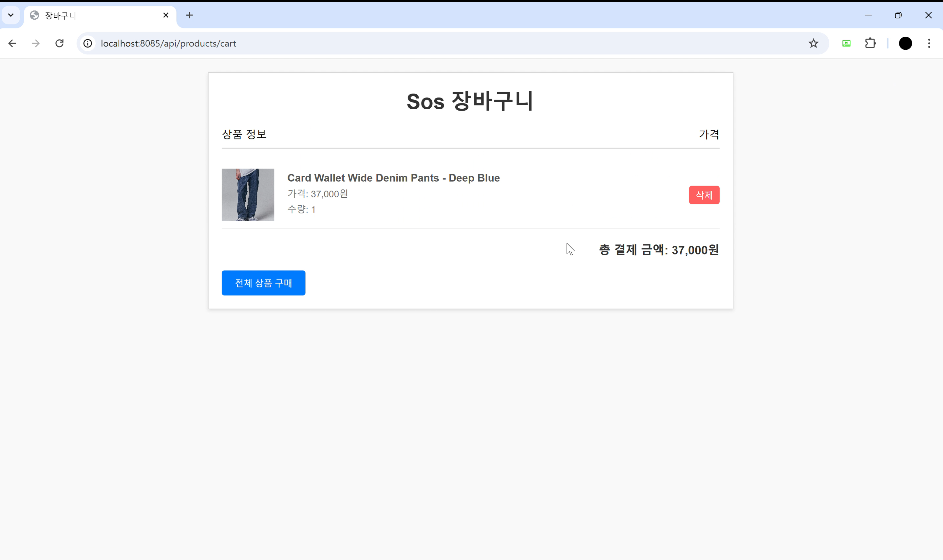Expand the tab search dropdown chevron

pyautogui.click(x=11, y=15)
